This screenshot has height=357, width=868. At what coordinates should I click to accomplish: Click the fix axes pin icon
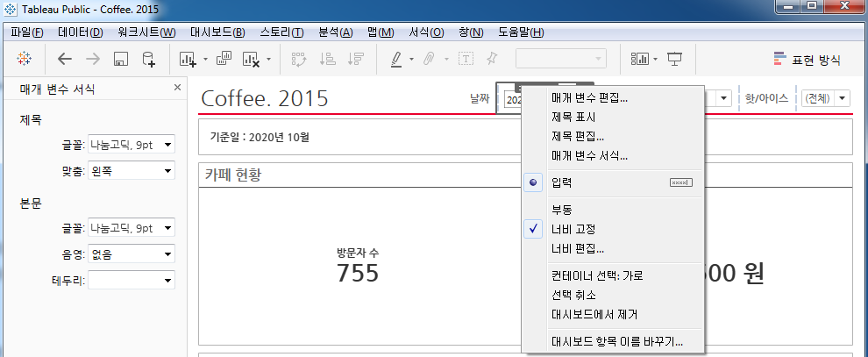492,59
